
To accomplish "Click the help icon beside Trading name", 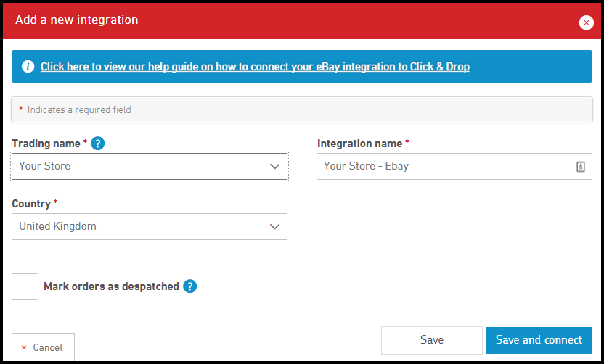I will (x=98, y=144).
